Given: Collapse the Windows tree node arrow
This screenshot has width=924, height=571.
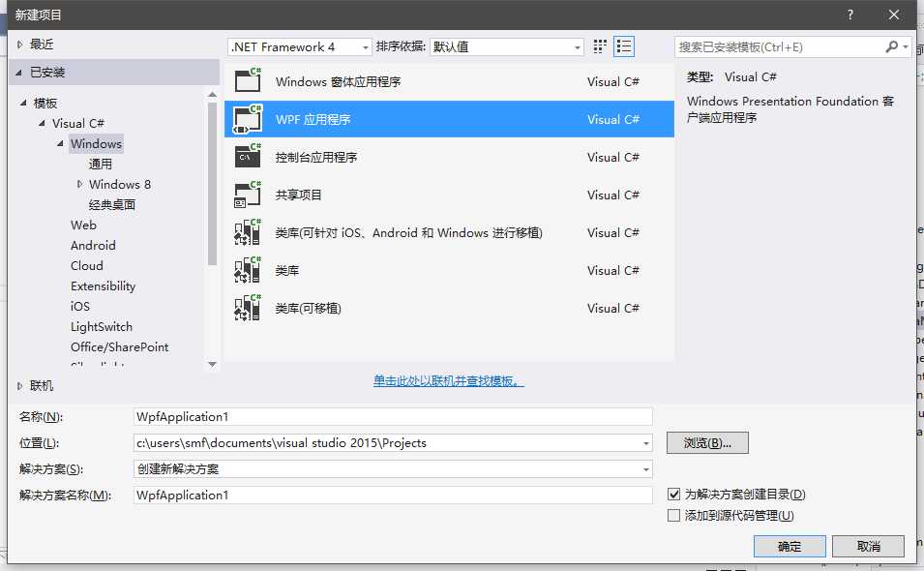Looking at the screenshot, I should tap(60, 143).
